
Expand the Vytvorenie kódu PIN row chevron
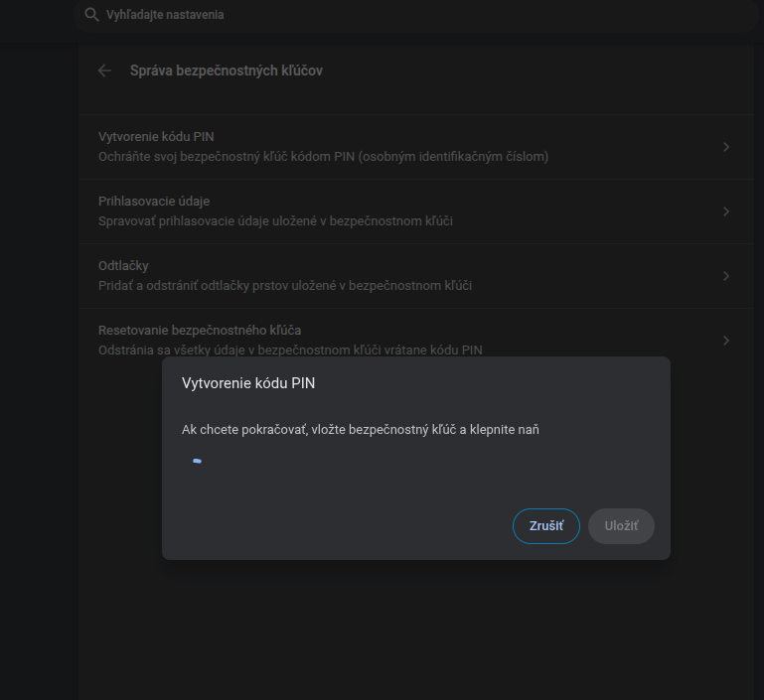726,147
